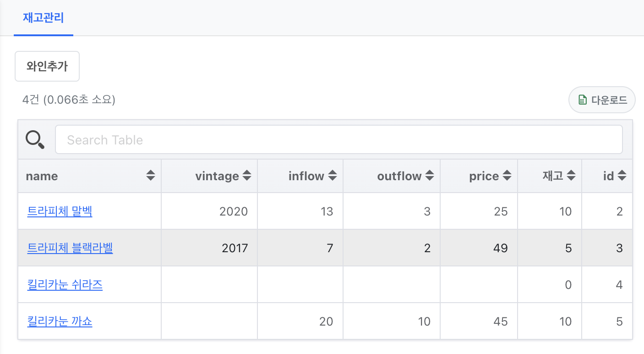The width and height of the screenshot is (644, 354).
Task: Open the 트라피체 블랙라벨 link
Action: [70, 248]
